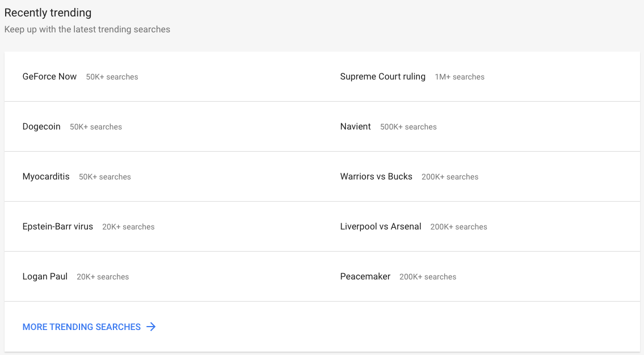Open the Warriors vs Bucks trend
Viewport: 644px width, 355px height.
pyautogui.click(x=376, y=176)
